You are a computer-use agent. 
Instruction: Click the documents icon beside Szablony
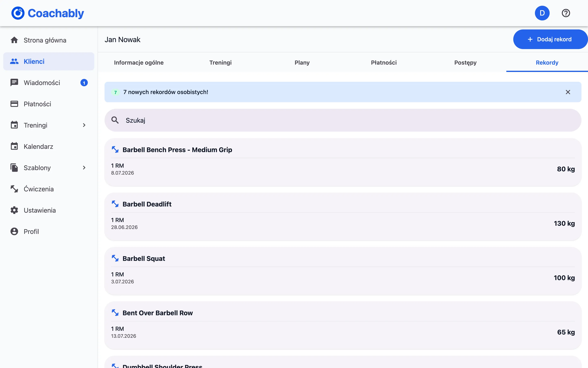click(x=14, y=167)
